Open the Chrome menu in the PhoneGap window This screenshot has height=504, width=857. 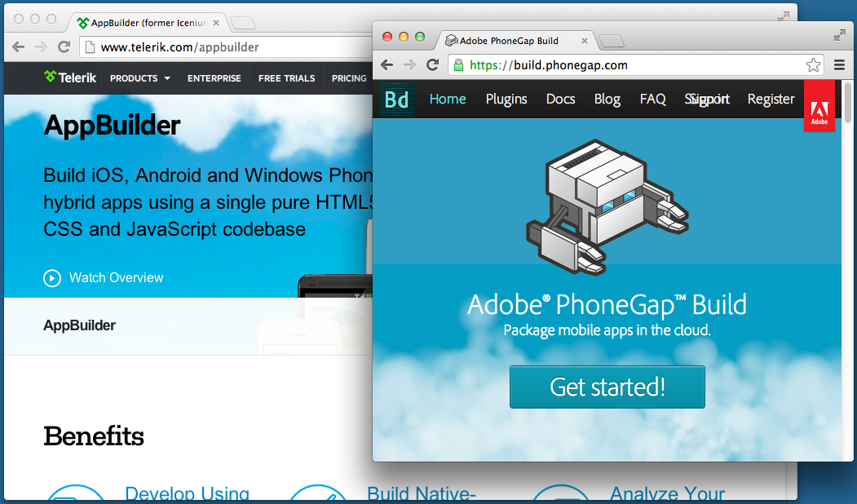point(840,65)
